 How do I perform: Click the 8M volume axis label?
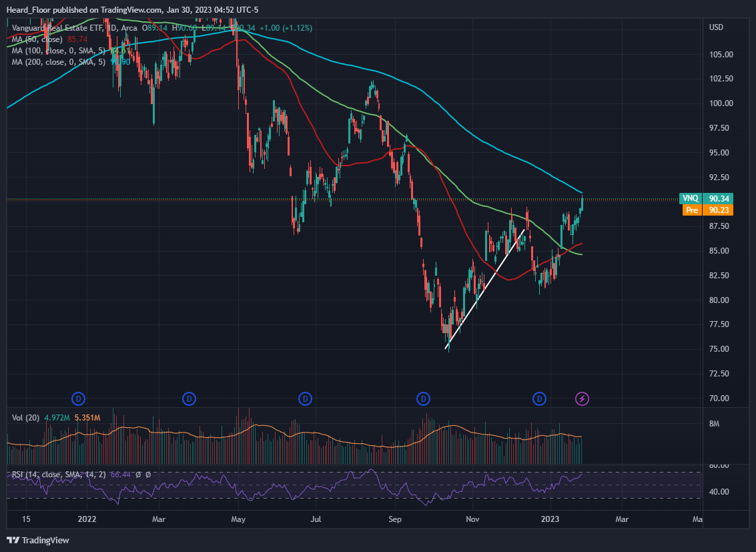point(714,424)
